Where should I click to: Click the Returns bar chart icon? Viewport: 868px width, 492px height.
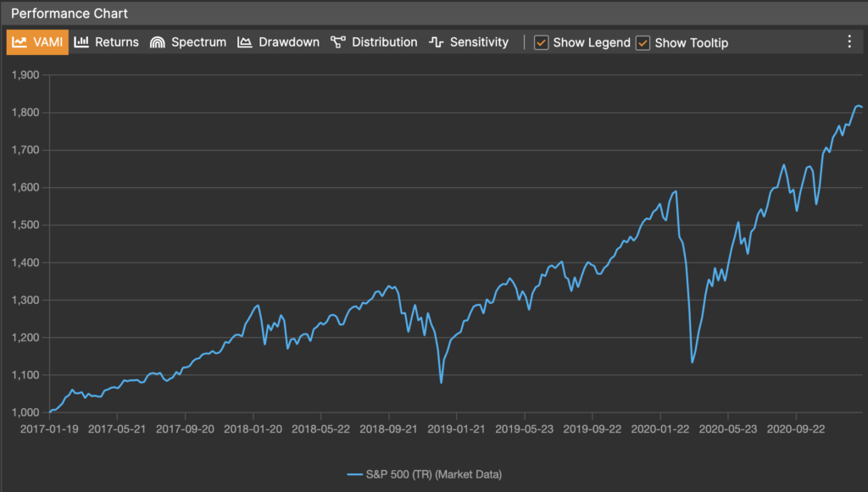[81, 42]
